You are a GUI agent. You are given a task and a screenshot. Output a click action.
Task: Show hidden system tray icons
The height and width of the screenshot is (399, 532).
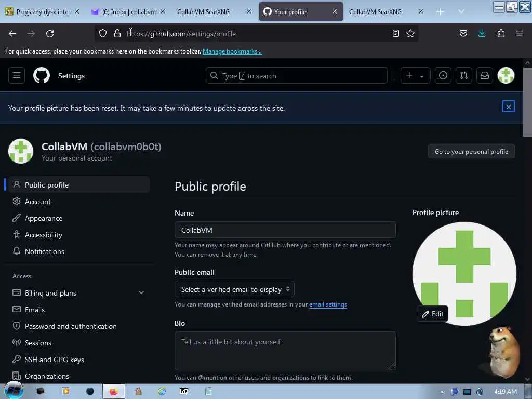(x=442, y=392)
